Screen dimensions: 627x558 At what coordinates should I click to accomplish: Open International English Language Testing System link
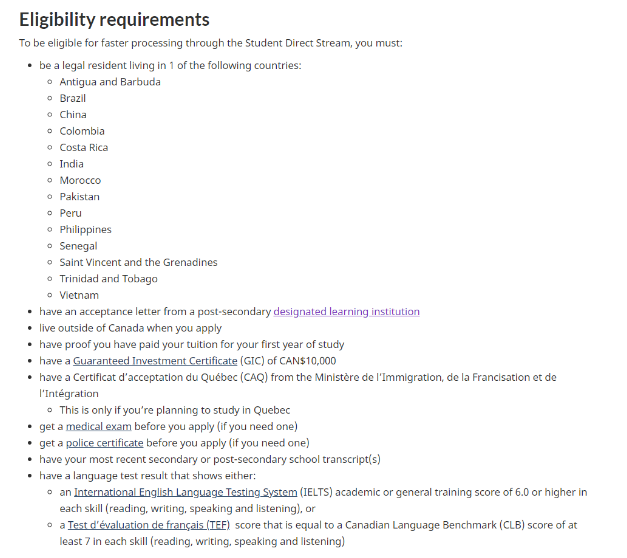(x=185, y=492)
